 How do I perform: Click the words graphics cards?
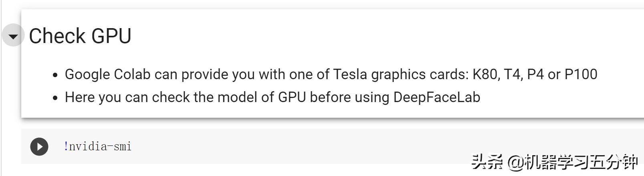[x=419, y=74]
